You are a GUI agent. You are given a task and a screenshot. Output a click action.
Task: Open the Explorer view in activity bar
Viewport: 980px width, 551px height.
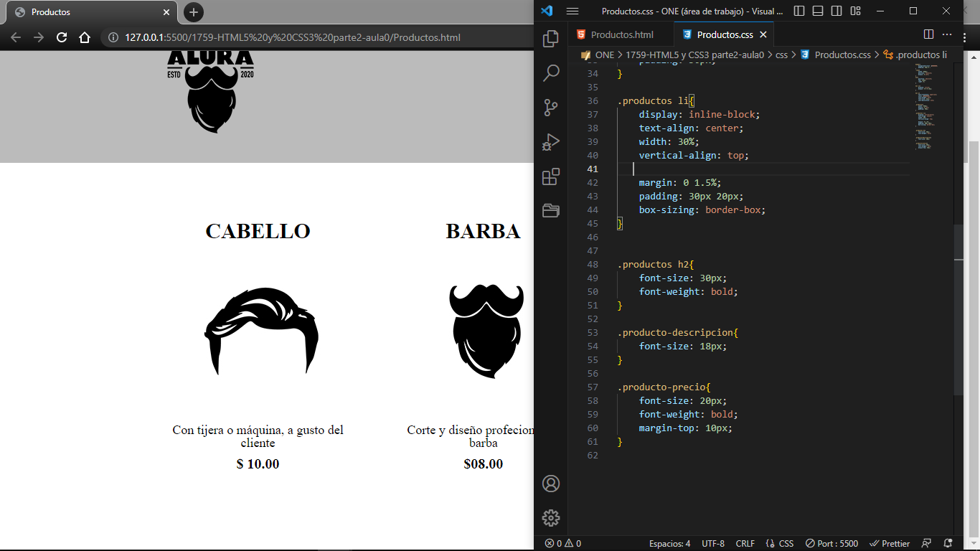[551, 39]
